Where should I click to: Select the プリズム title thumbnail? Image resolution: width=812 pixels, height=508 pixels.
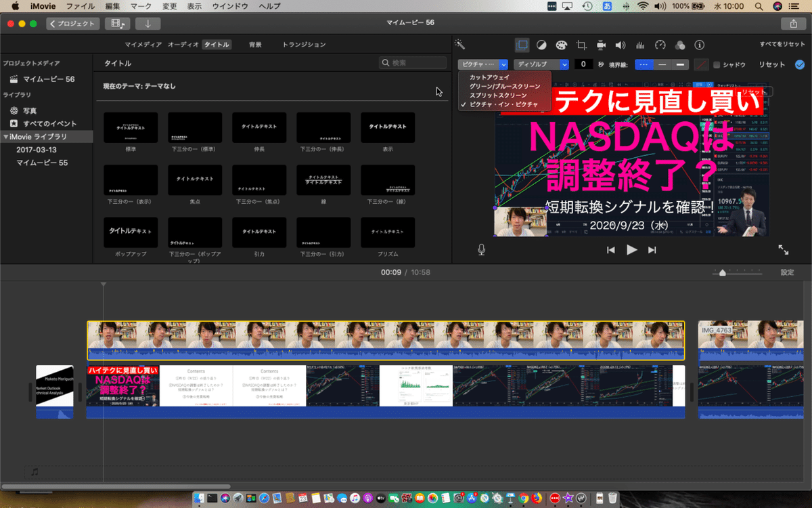388,232
